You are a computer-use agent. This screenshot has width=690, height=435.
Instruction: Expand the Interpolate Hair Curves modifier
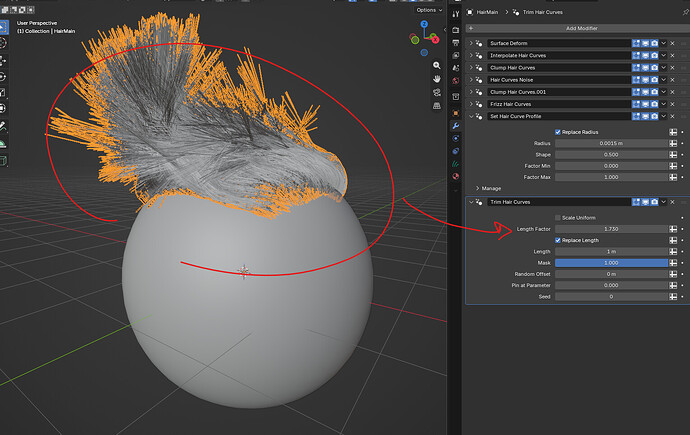[x=471, y=55]
